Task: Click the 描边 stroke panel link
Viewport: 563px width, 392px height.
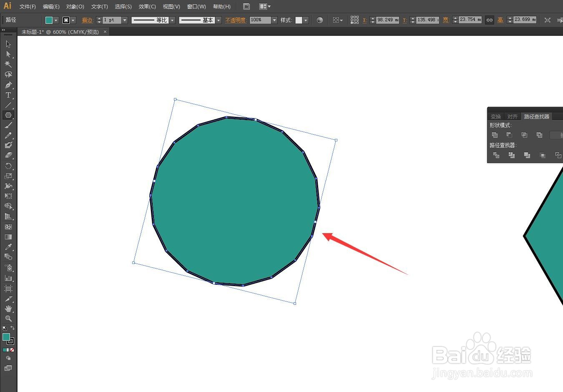Action: point(87,20)
